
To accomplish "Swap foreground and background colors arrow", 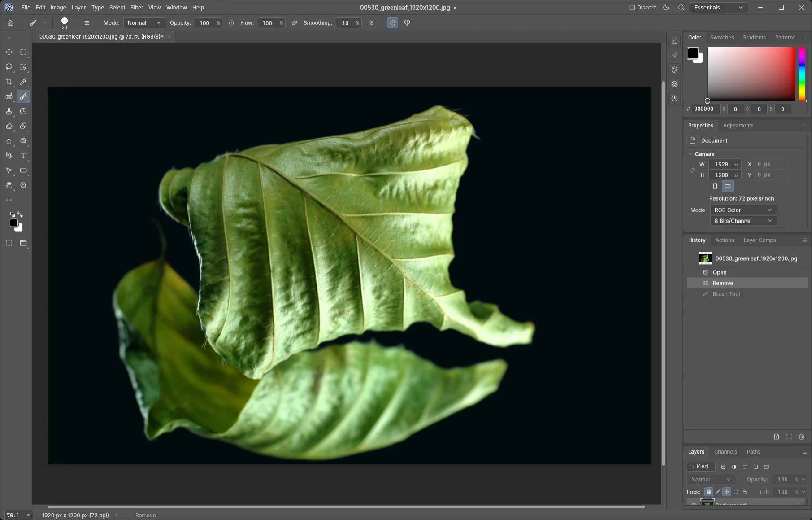I will 20,214.
